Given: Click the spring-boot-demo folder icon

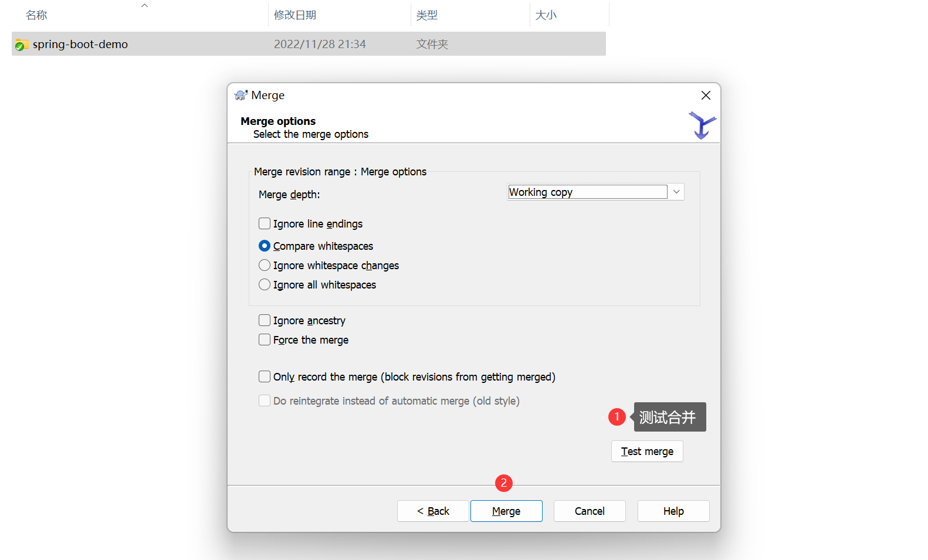Looking at the screenshot, I should (22, 45).
